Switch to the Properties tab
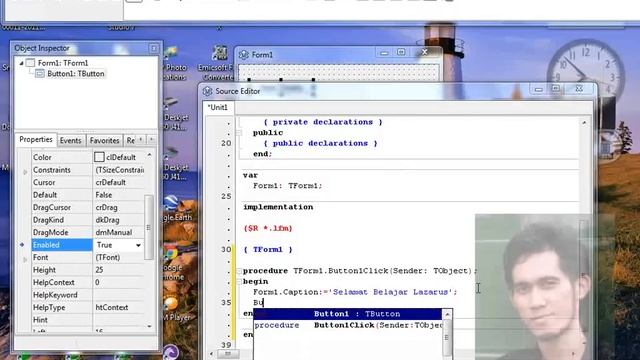 (x=36, y=140)
